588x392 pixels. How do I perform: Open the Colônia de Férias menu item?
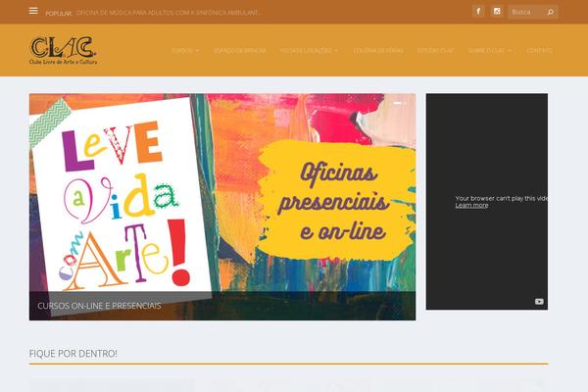coord(378,50)
